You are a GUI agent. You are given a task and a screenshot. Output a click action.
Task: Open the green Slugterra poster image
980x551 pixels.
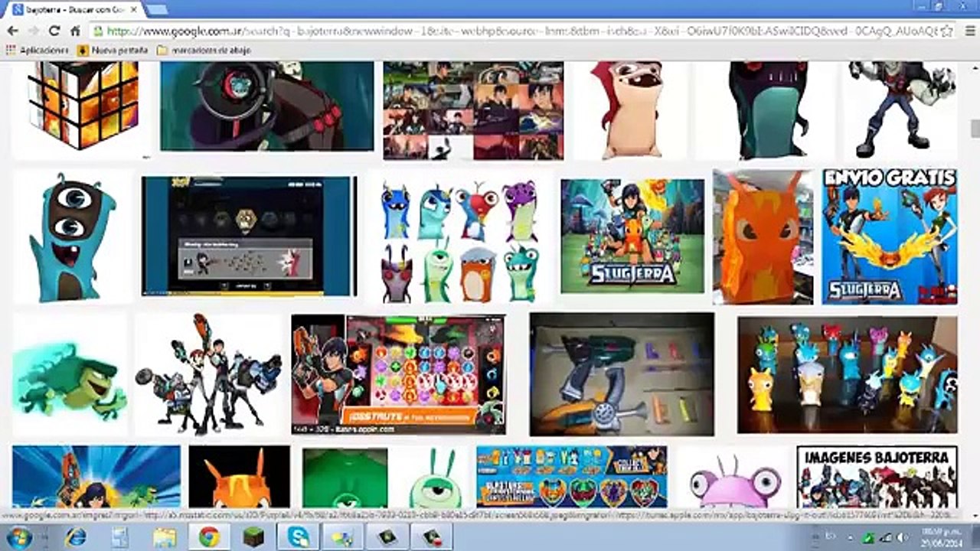(x=632, y=236)
